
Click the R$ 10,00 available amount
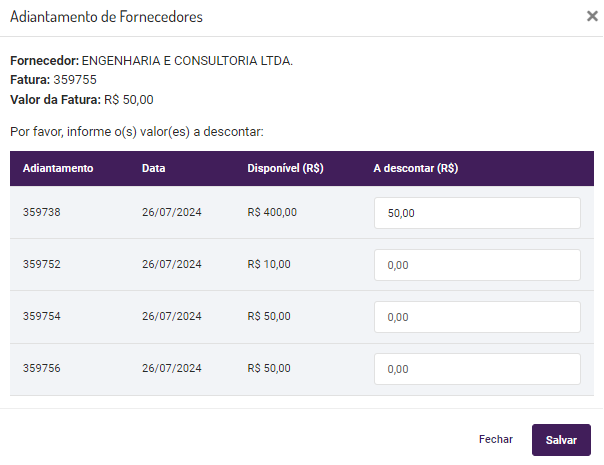(269, 264)
